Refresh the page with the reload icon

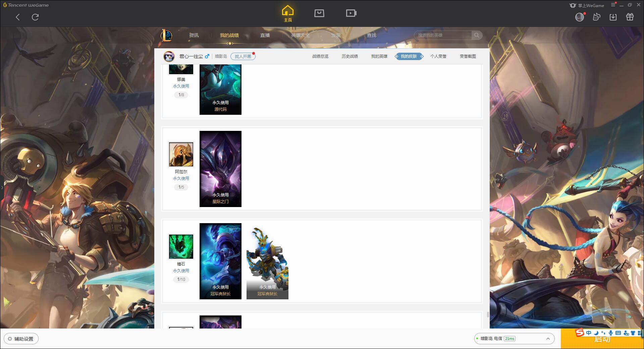[35, 17]
